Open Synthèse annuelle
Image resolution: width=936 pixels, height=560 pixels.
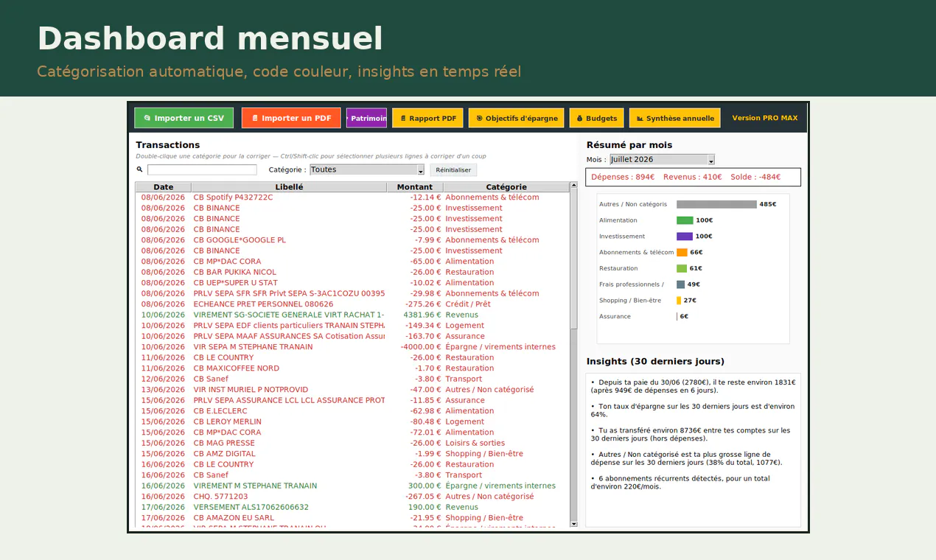[674, 118]
